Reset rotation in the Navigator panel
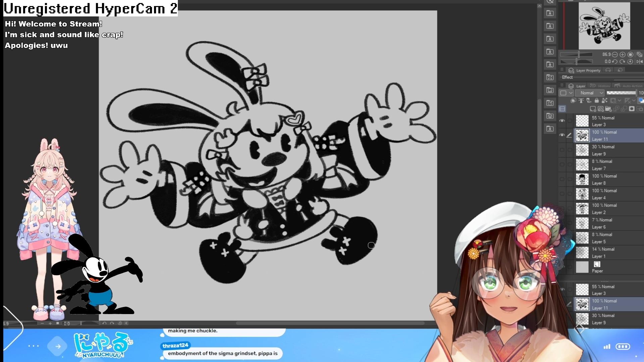 tap(630, 62)
